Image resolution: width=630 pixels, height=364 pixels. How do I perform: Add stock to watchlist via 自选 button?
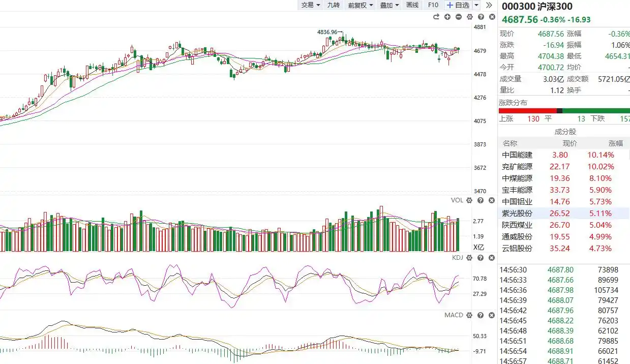click(458, 5)
